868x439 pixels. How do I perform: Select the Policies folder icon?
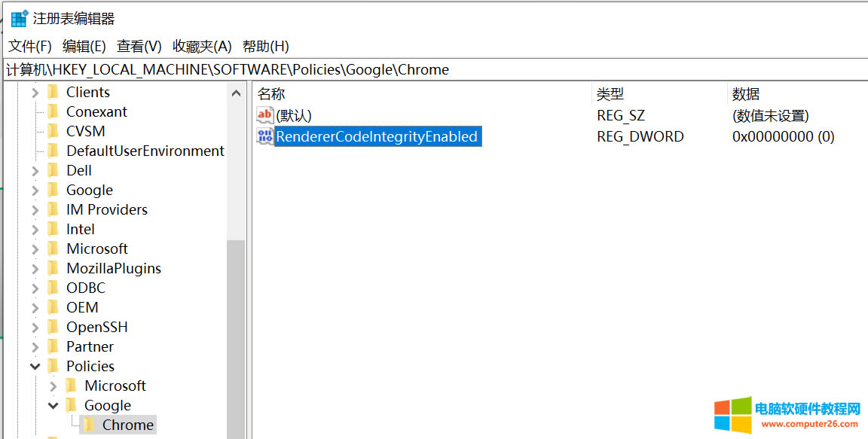53,366
